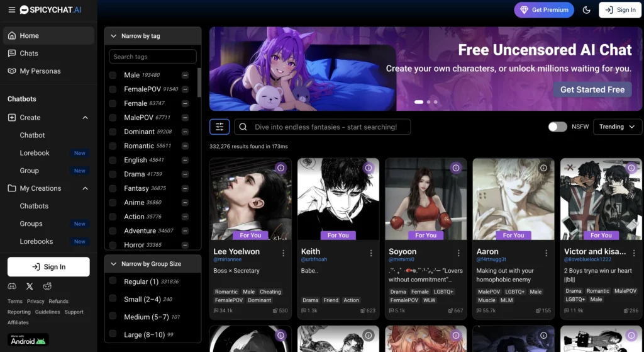Click the Works with Android badge
The width and height of the screenshot is (644, 352).
click(x=28, y=339)
